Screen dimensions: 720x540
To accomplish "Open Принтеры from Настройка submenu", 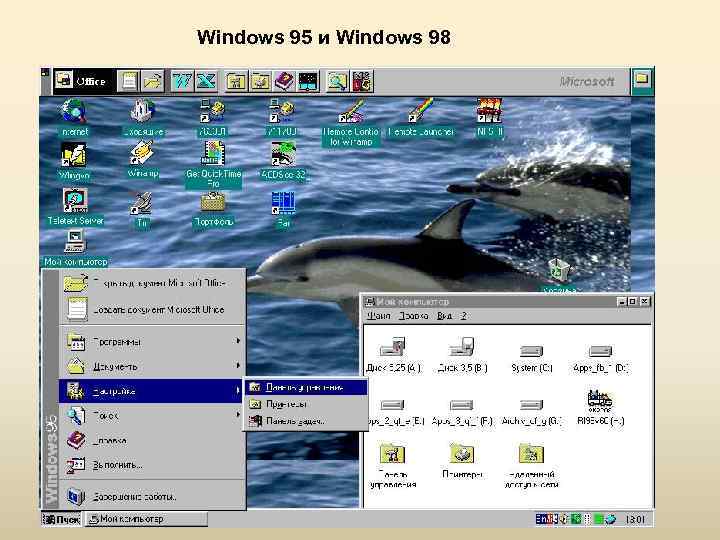I will [306, 404].
